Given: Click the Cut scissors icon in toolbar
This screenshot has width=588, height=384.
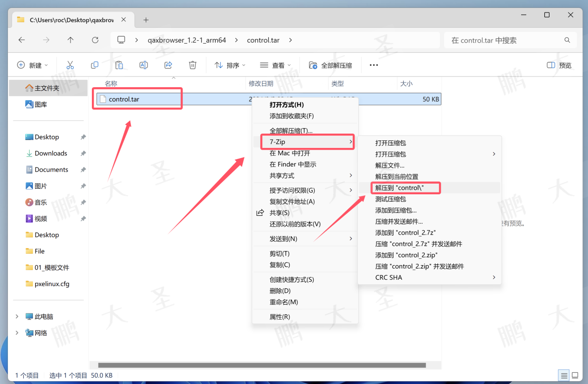Looking at the screenshot, I should point(70,65).
